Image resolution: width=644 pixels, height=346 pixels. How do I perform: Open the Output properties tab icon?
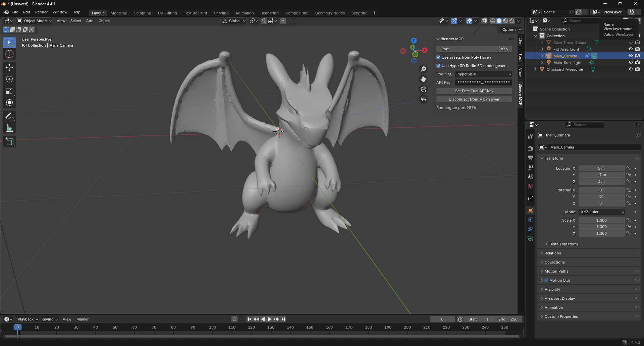point(530,158)
